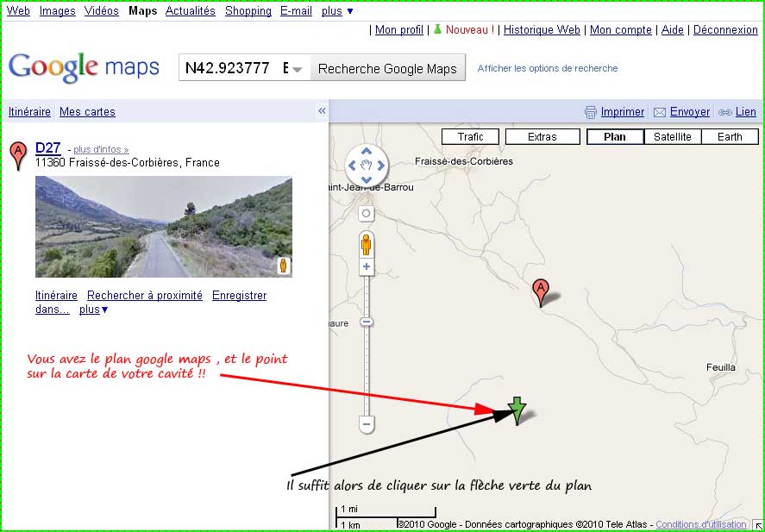Click the Imprimer link
Screen dimensions: 765x532
tap(623, 112)
